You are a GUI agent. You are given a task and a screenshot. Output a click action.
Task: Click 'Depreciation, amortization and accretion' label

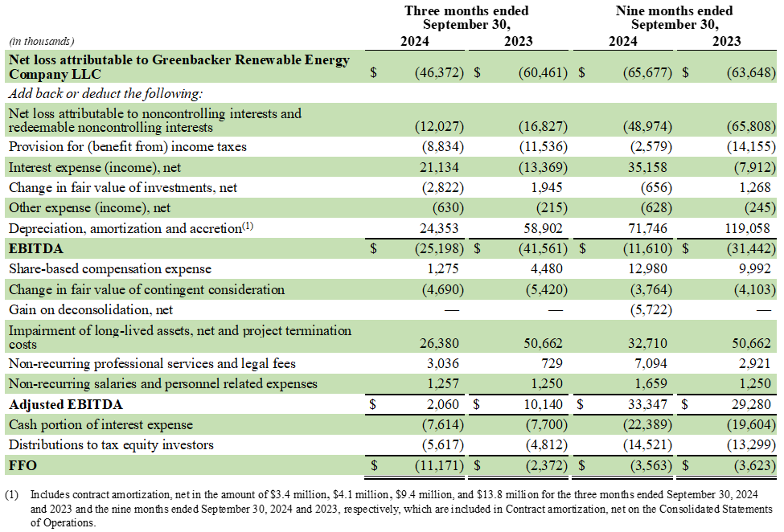pyautogui.click(x=131, y=228)
